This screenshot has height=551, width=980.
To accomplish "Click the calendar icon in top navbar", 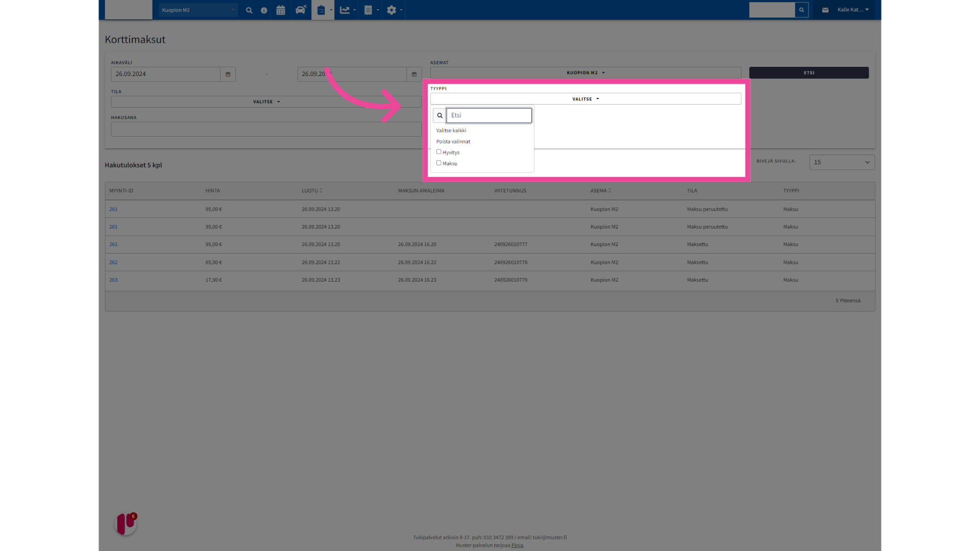I will (x=281, y=10).
